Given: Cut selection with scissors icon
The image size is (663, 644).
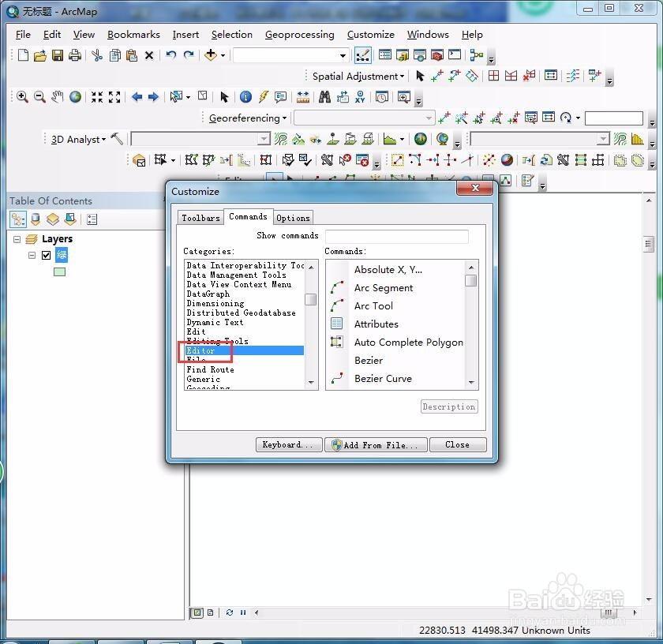Looking at the screenshot, I should pyautogui.click(x=97, y=55).
